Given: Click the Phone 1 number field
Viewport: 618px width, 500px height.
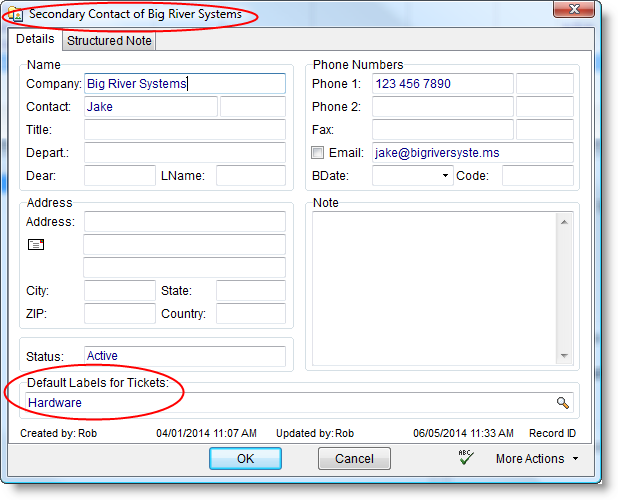Looking at the screenshot, I should pos(442,84).
